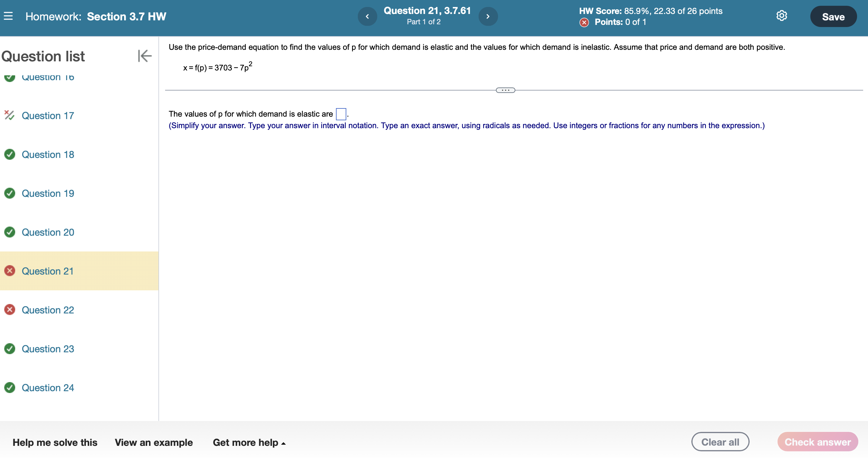Click Help me solve this
The width and height of the screenshot is (868, 458).
(55, 442)
